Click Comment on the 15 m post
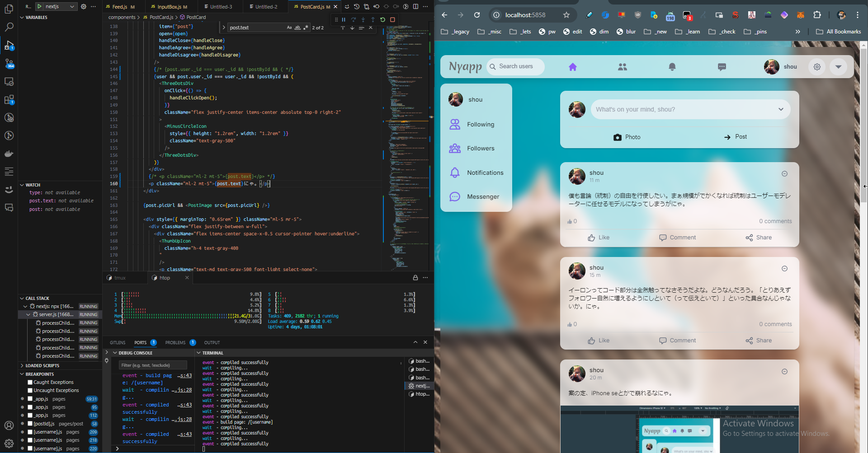 click(677, 341)
